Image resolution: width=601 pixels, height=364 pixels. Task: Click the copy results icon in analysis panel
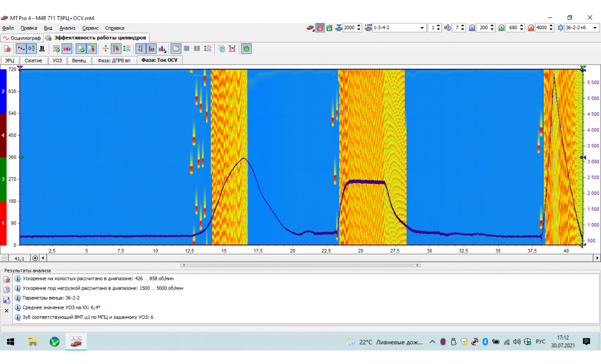[7, 290]
